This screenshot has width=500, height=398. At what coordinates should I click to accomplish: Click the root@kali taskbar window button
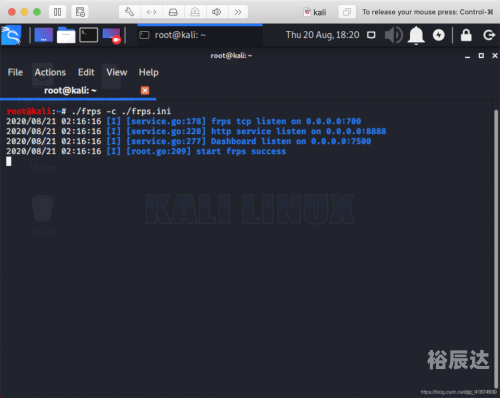pos(200,35)
